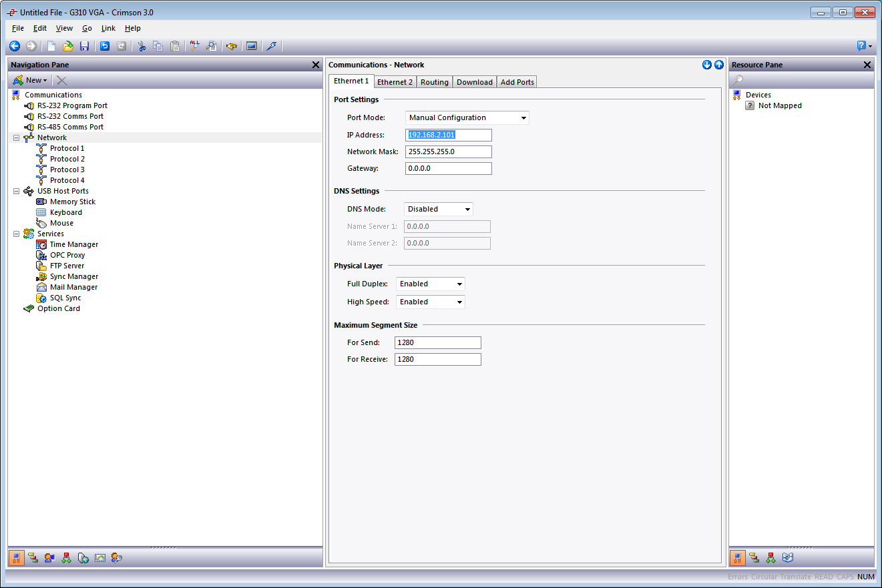Switch to the Ethernet 2 tab
The image size is (882, 588).
pyautogui.click(x=395, y=82)
